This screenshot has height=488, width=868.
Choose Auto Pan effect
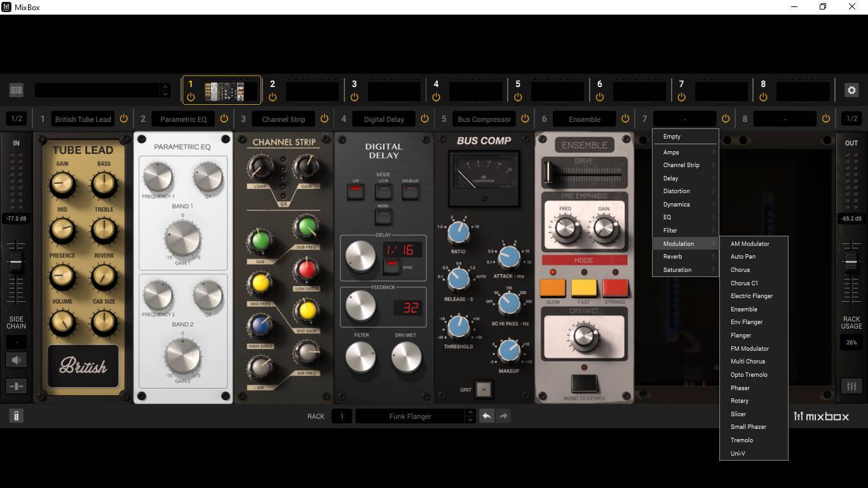tap(754, 257)
